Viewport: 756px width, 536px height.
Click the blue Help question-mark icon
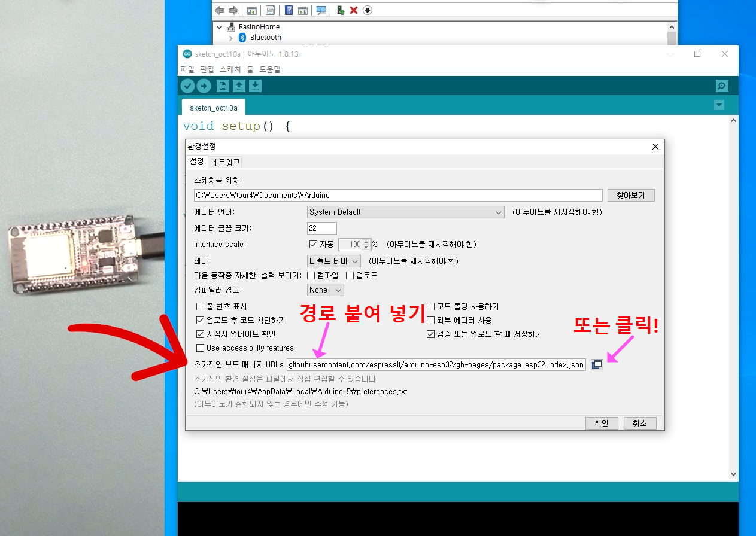(289, 10)
